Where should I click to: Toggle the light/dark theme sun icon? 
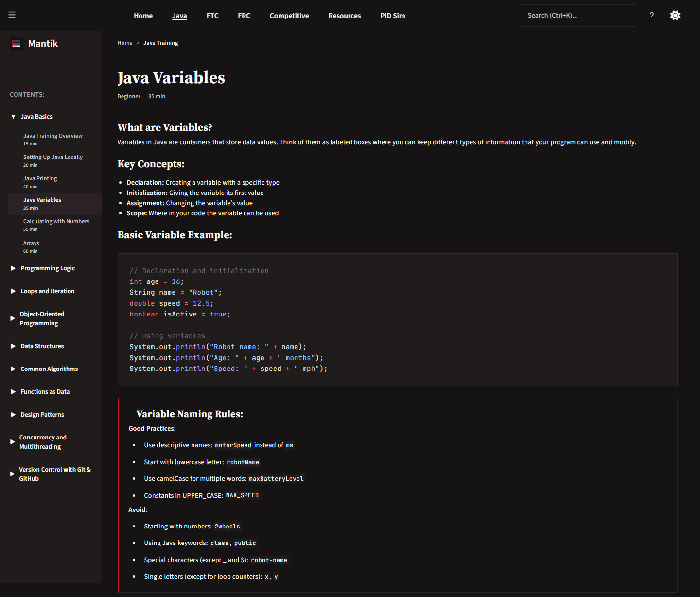675,15
